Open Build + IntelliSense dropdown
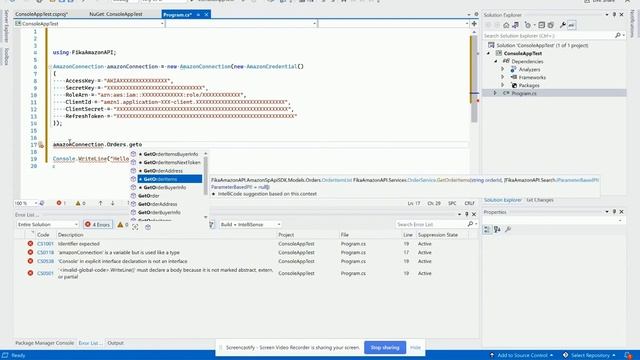This screenshot has height=360, width=640. [x=250, y=224]
